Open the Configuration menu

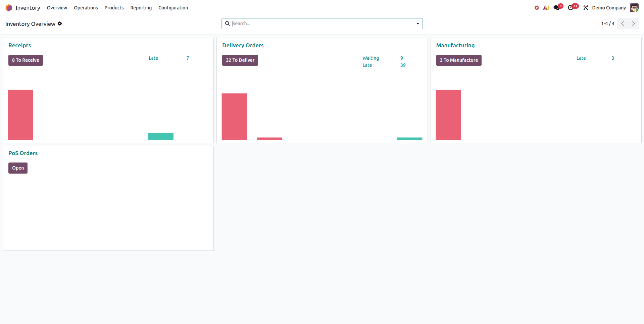click(173, 8)
